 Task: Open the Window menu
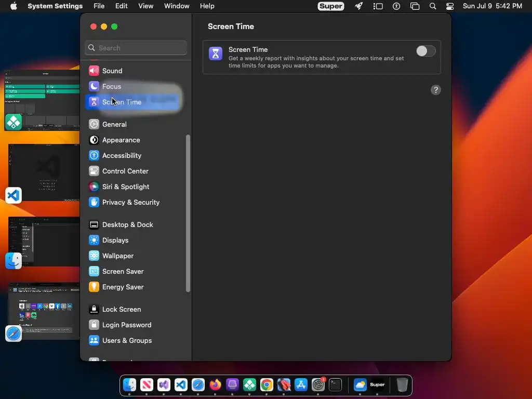[x=177, y=6]
